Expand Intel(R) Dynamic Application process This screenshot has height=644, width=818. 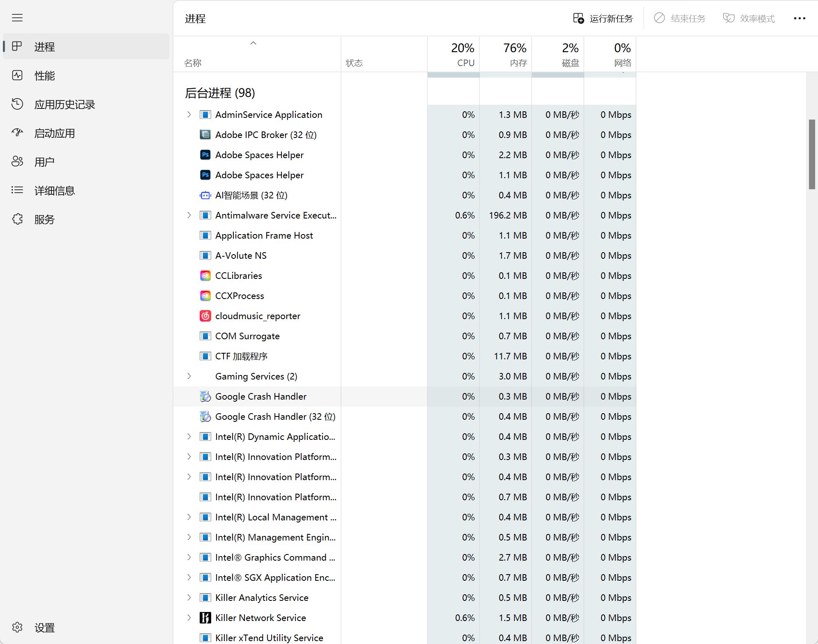pos(189,437)
